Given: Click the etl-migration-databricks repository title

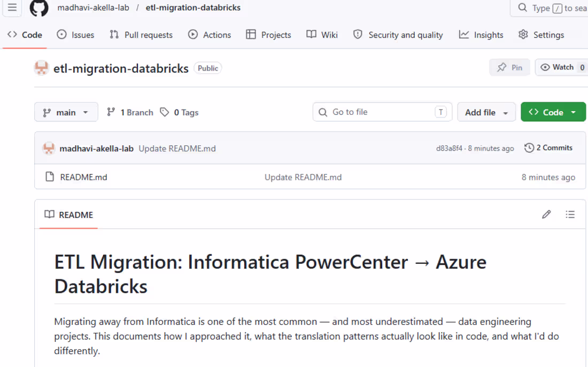Looking at the screenshot, I should (x=121, y=68).
